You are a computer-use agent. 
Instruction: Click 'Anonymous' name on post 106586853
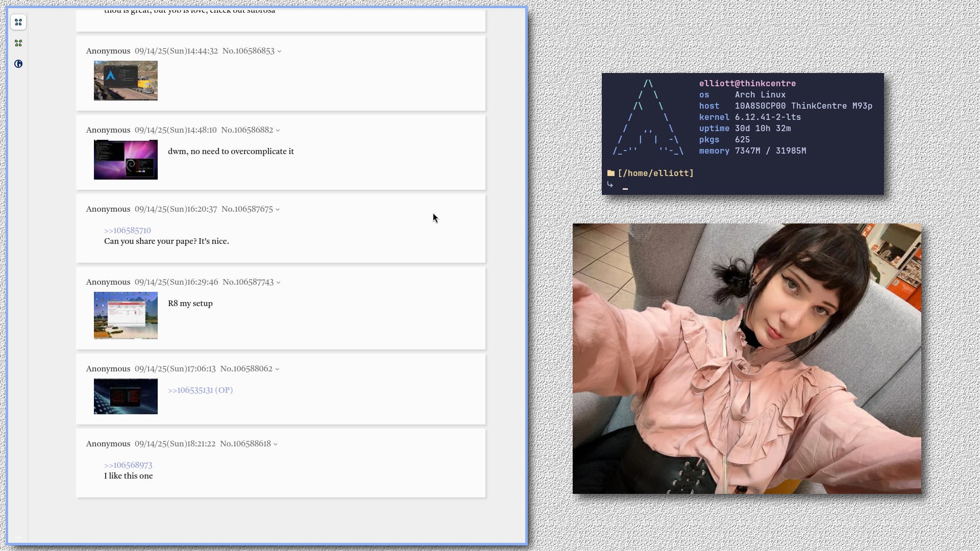pyautogui.click(x=108, y=51)
